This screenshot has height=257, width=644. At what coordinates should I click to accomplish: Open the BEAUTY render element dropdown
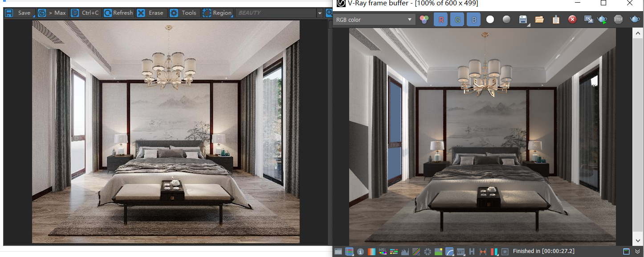pyautogui.click(x=279, y=13)
